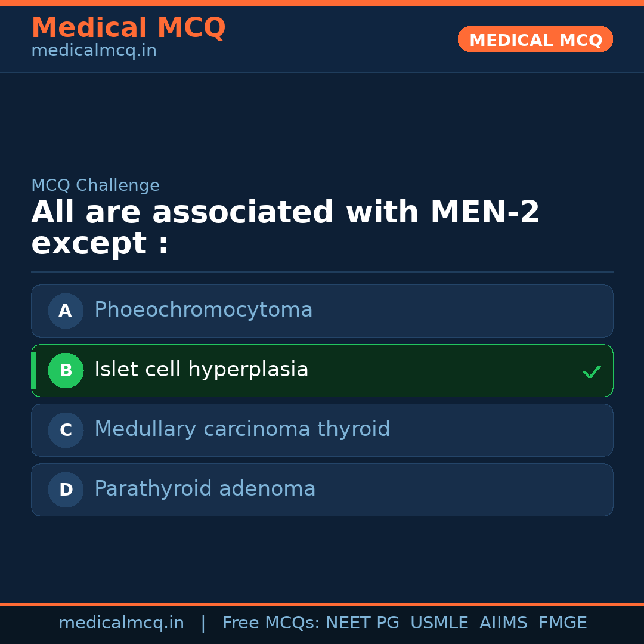Click the NEET PG footer text

click(x=363, y=623)
